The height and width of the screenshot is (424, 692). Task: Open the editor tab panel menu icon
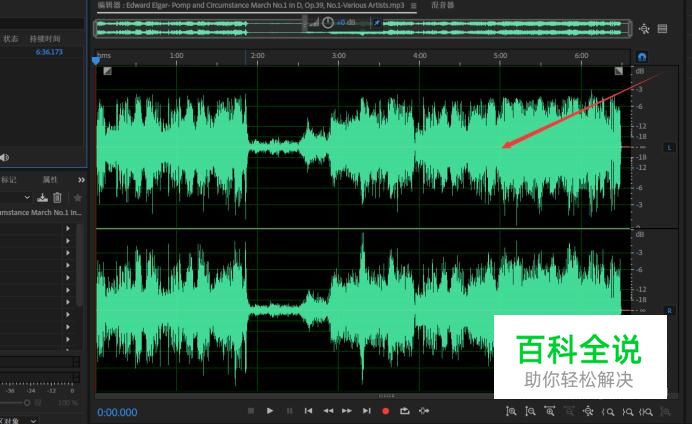pyautogui.click(x=414, y=5)
